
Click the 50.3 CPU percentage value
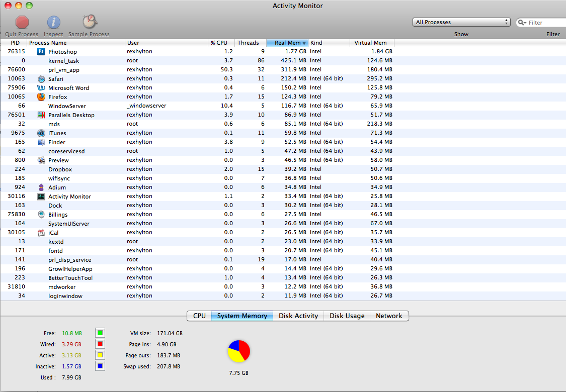[227, 69]
